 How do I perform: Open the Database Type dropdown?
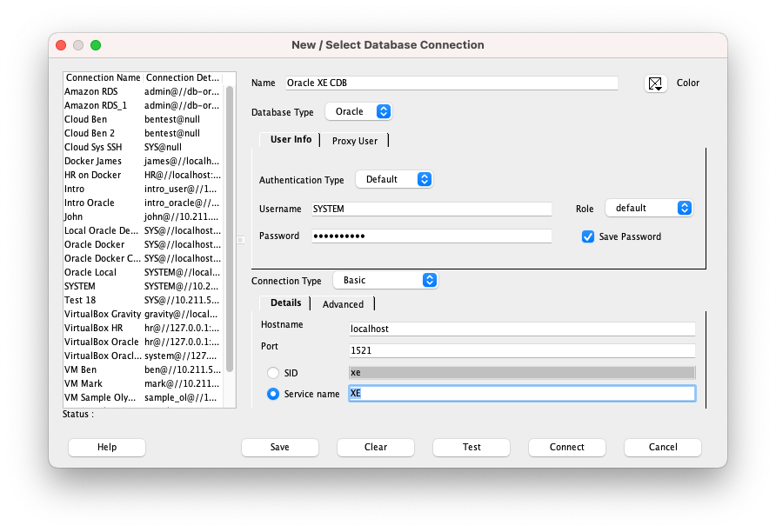pos(358,111)
